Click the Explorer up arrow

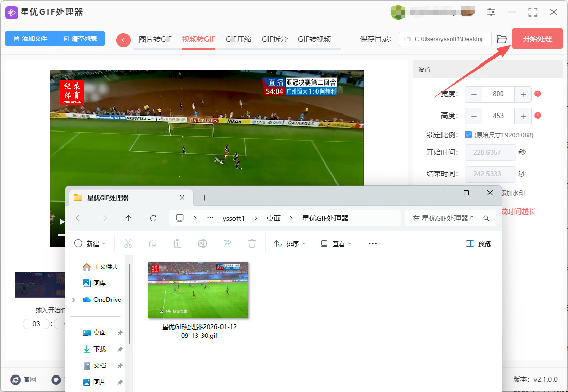coord(128,218)
